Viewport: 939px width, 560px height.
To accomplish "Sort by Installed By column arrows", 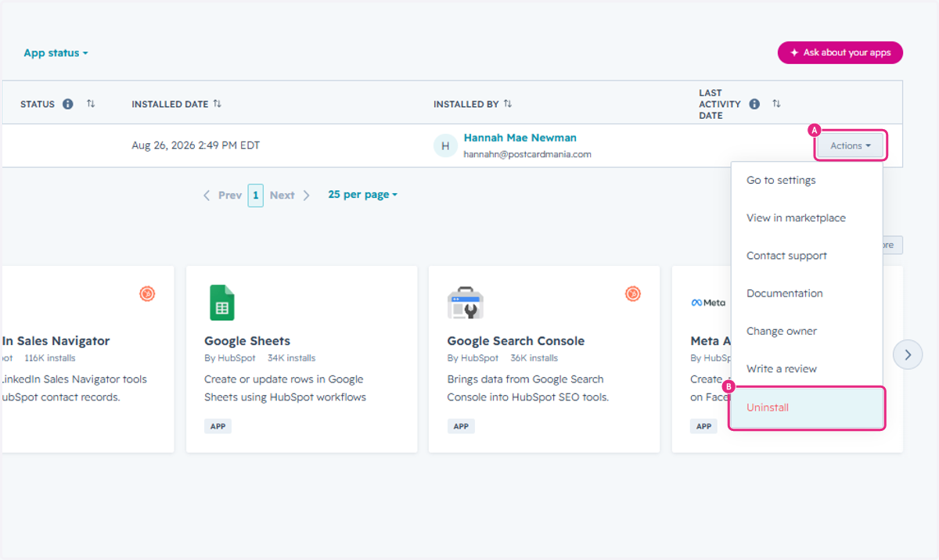I will 508,104.
